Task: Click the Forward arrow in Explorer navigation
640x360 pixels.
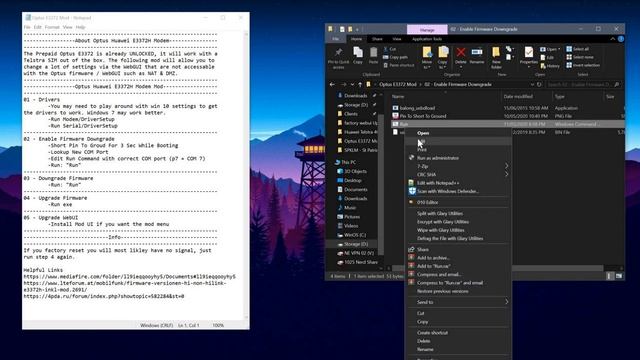Action: pos(343,84)
